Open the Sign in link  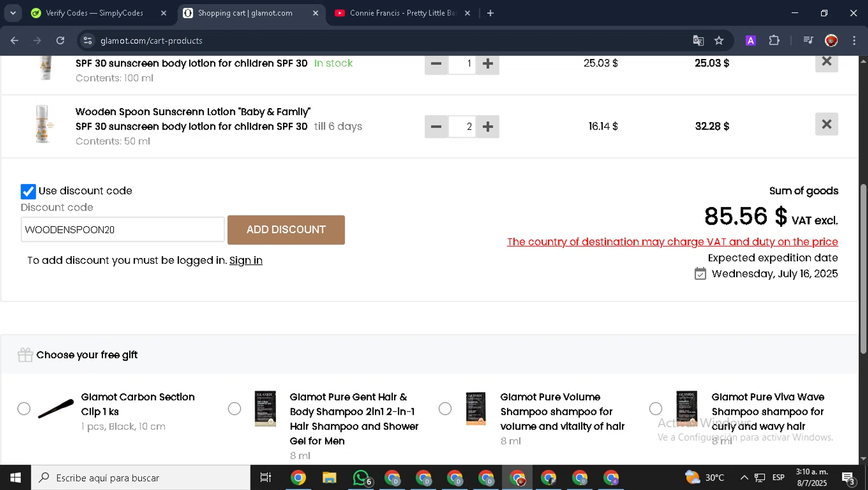coord(246,260)
